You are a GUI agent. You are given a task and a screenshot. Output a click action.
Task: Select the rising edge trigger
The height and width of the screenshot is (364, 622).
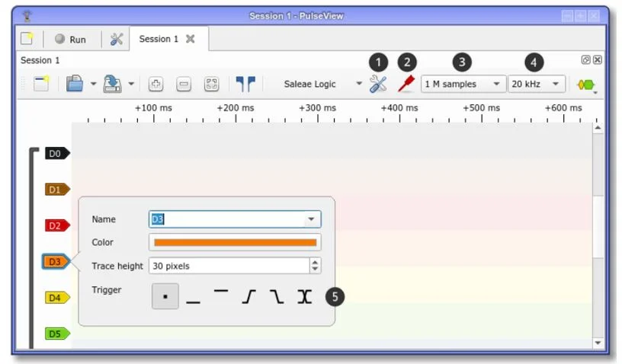(248, 296)
